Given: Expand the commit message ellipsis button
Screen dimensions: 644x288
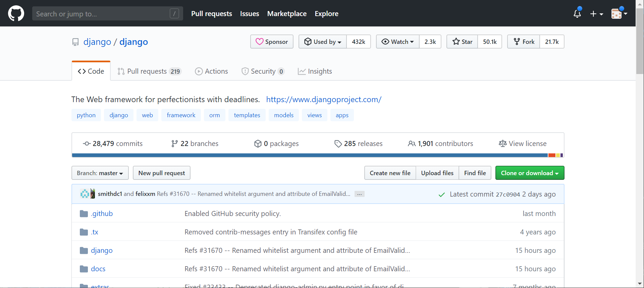Looking at the screenshot, I should (360, 194).
